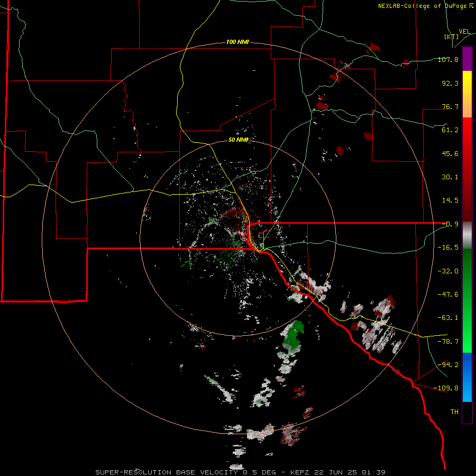Select the 45.6 legend value
Screen dimensions: 476x476
[x=450, y=153]
